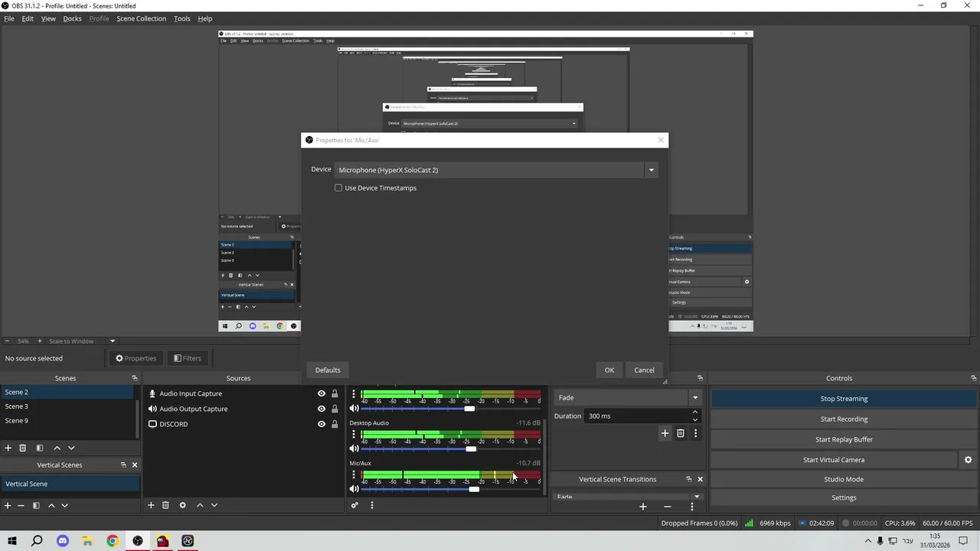Close Vertical Scene Transitions dock
Viewport: 980px width, 551px height.
700,479
